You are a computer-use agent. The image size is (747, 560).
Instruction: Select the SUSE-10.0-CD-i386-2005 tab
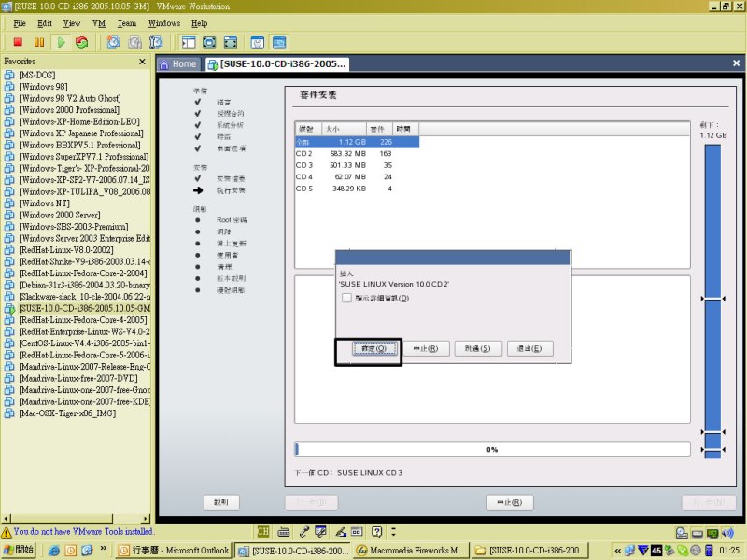[277, 64]
